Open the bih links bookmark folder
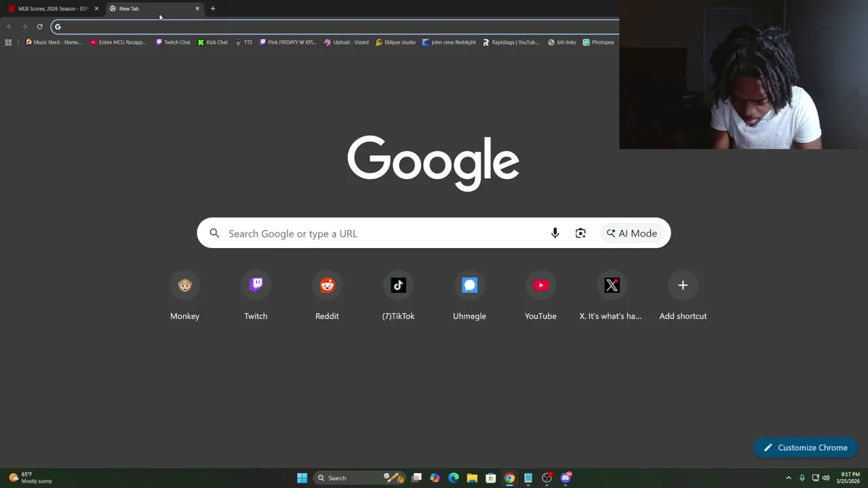The width and height of the screenshot is (868, 488). [561, 42]
